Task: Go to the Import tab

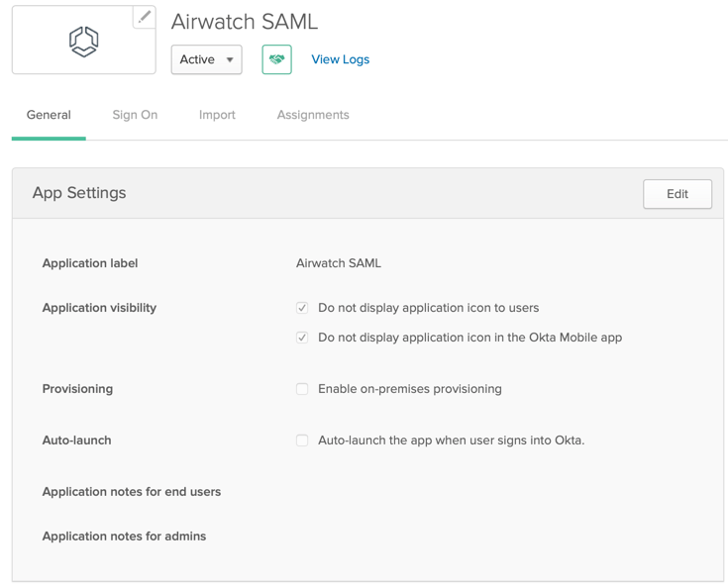Action: [217, 115]
